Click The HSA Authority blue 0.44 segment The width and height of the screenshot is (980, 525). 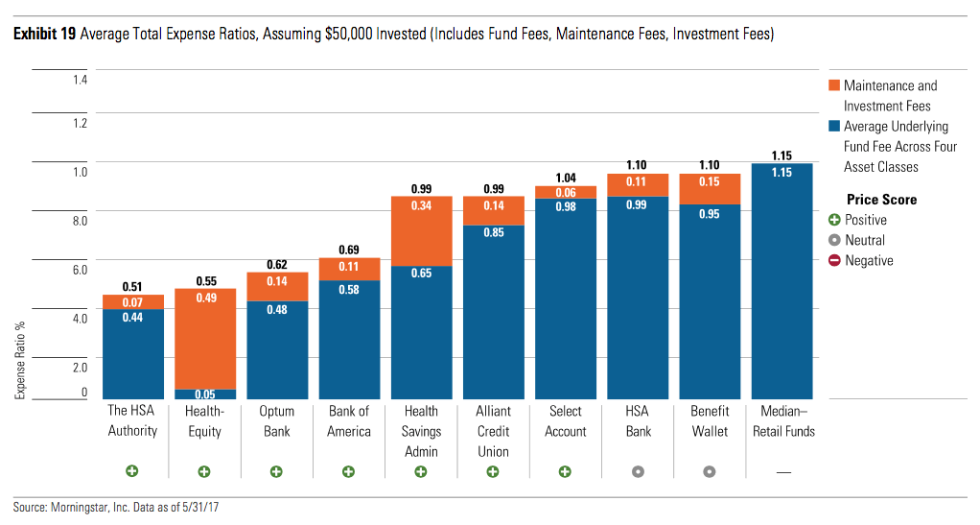click(x=132, y=355)
